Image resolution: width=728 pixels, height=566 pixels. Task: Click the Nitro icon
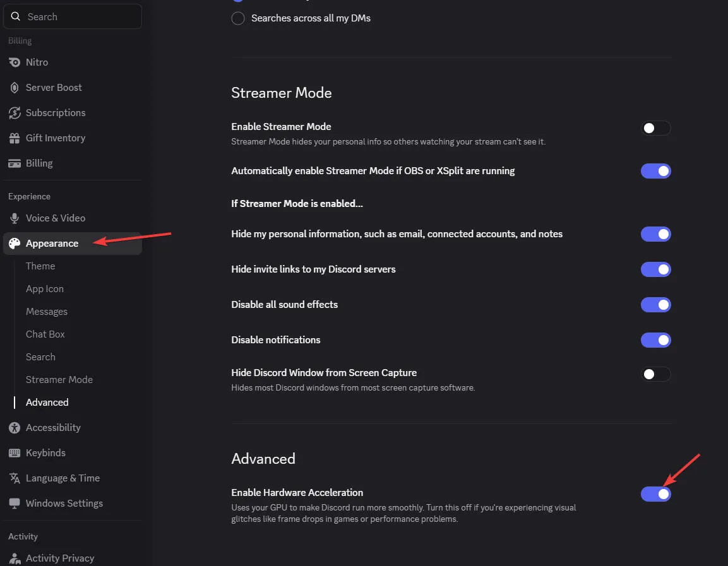tap(15, 62)
